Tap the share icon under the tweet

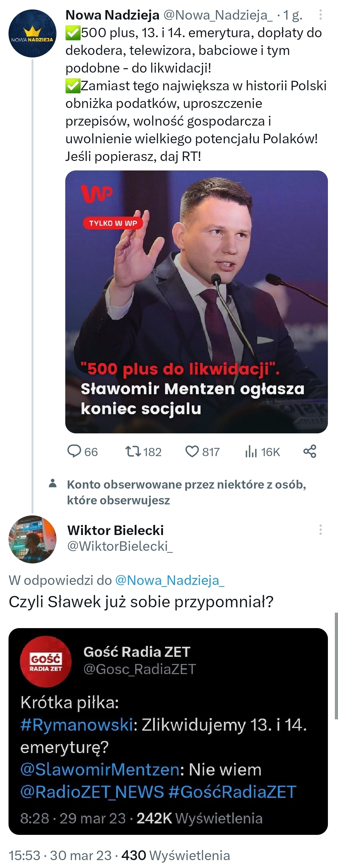[310, 451]
